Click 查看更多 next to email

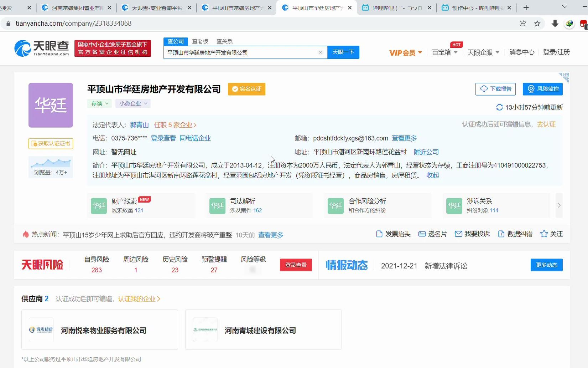404,138
